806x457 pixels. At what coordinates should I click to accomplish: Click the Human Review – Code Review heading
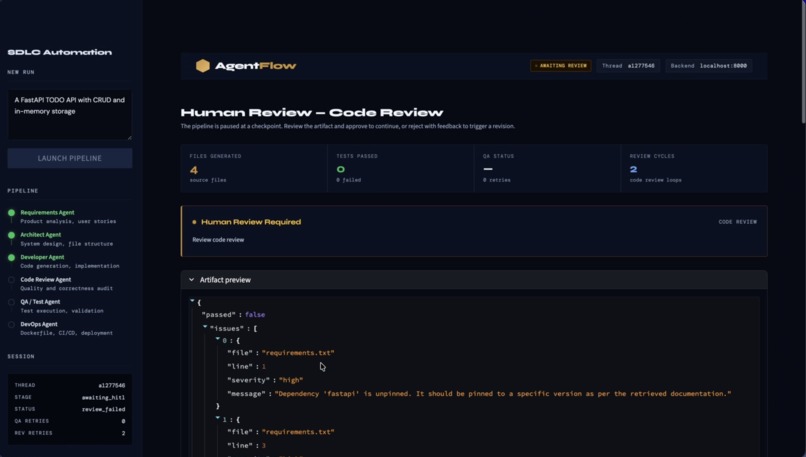click(312, 113)
